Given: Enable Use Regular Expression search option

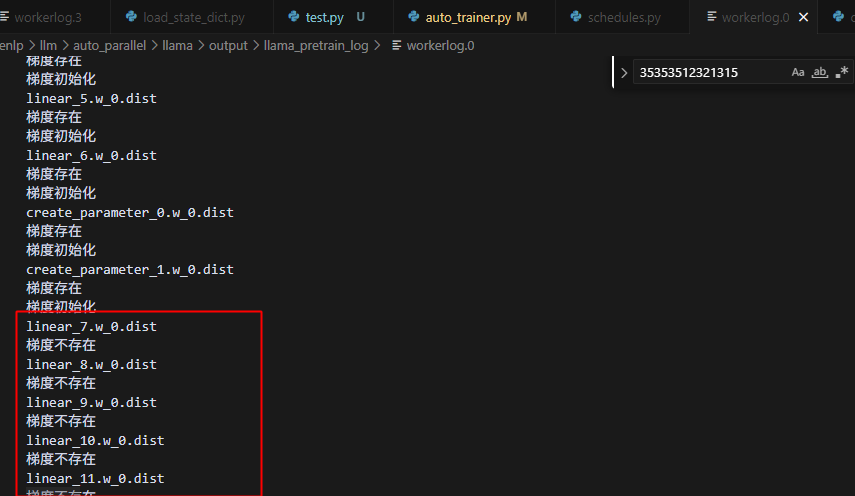Looking at the screenshot, I should (842, 72).
